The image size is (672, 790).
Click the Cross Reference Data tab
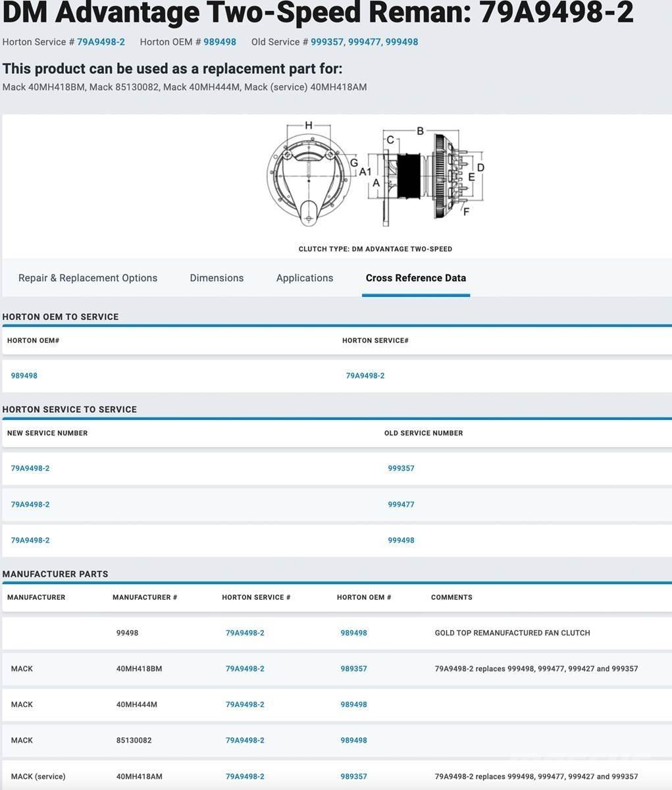point(415,278)
